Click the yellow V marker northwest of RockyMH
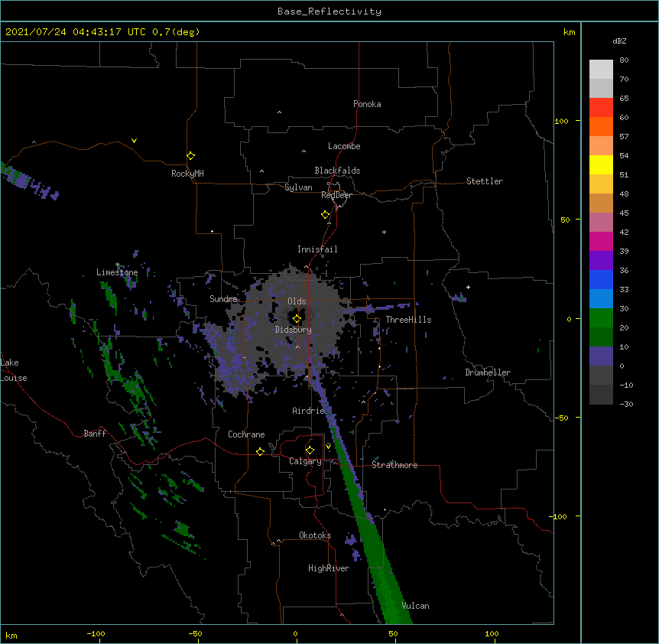 click(x=134, y=141)
